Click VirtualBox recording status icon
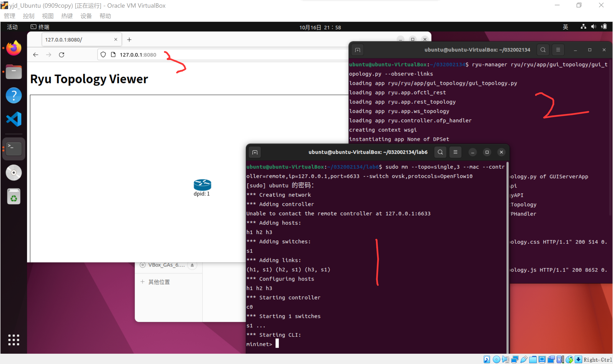Image resolution: width=613 pixels, height=364 pixels. [551, 360]
